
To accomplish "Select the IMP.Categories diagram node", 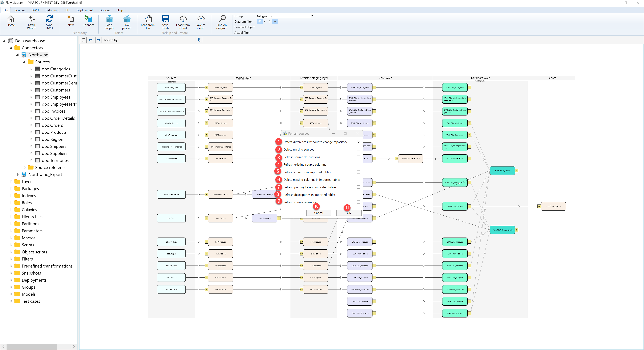I will 221,87.
